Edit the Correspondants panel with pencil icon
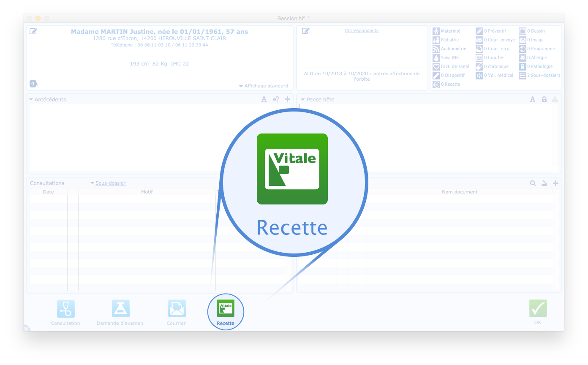Image resolution: width=588 pixels, height=365 pixels. [x=306, y=31]
